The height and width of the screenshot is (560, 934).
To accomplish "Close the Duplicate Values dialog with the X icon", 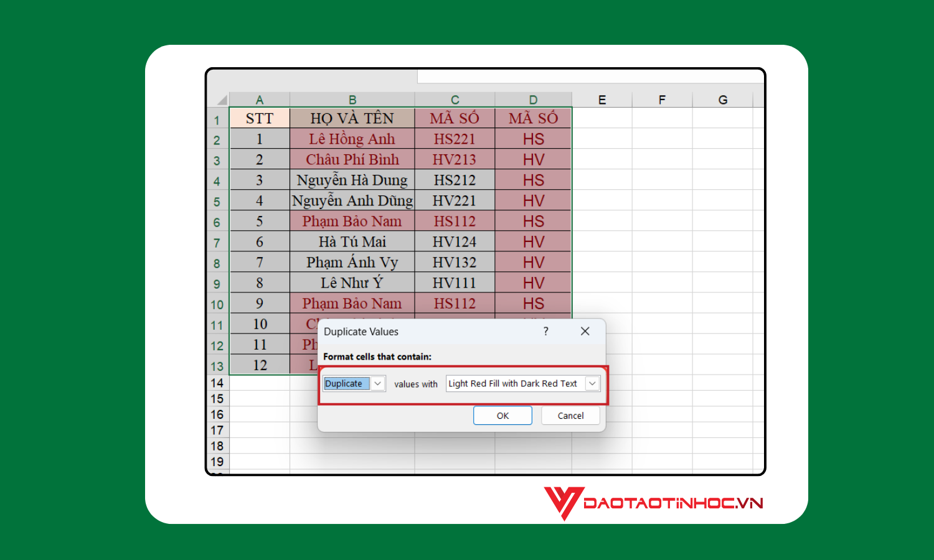I will [x=585, y=331].
